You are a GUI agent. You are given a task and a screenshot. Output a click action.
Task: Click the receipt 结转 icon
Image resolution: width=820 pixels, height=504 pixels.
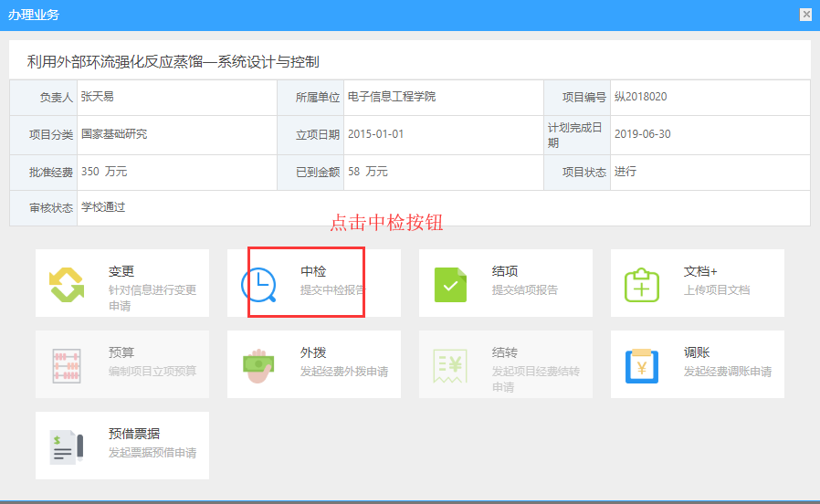coord(450,365)
